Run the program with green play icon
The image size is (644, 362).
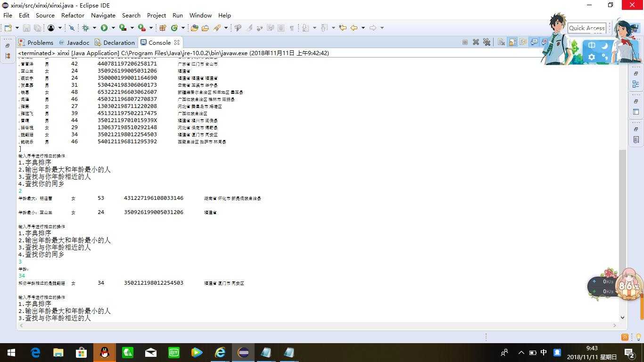(104, 28)
